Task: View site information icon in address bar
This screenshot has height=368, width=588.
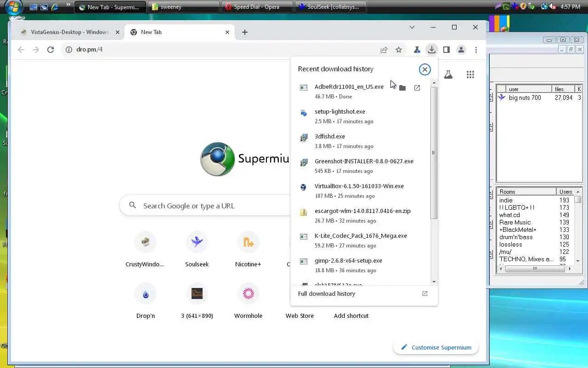Action: (x=69, y=50)
